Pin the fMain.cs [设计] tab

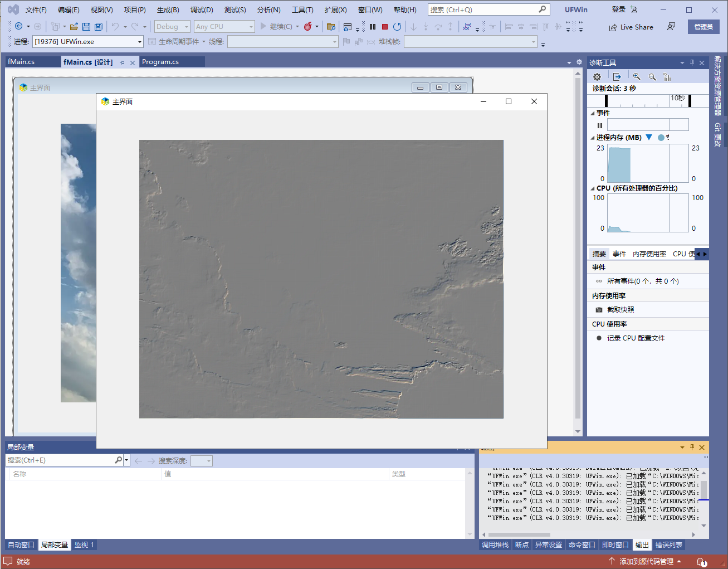click(122, 62)
